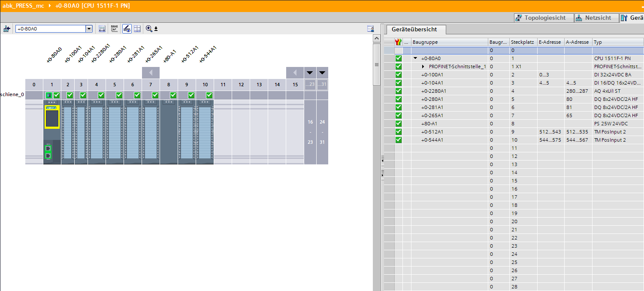
Task: Click the E-Adresse value 512...543
Action: [x=550, y=132]
